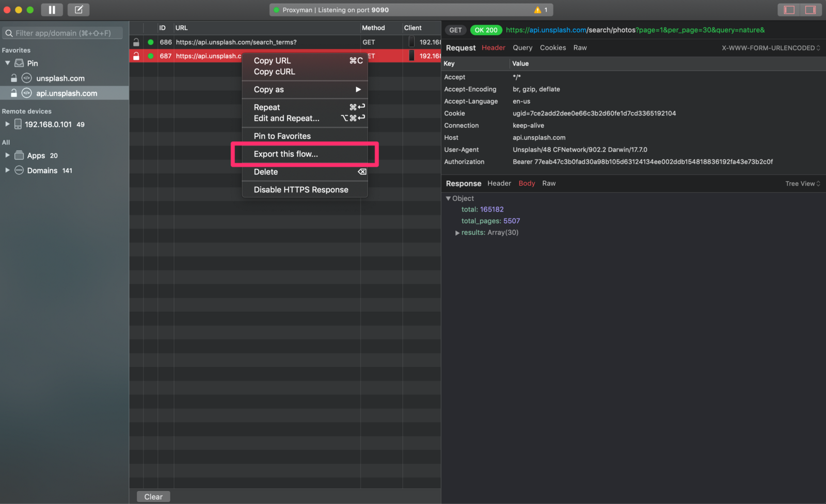Open the Copy as submenu
The height and width of the screenshot is (504, 826).
click(305, 89)
